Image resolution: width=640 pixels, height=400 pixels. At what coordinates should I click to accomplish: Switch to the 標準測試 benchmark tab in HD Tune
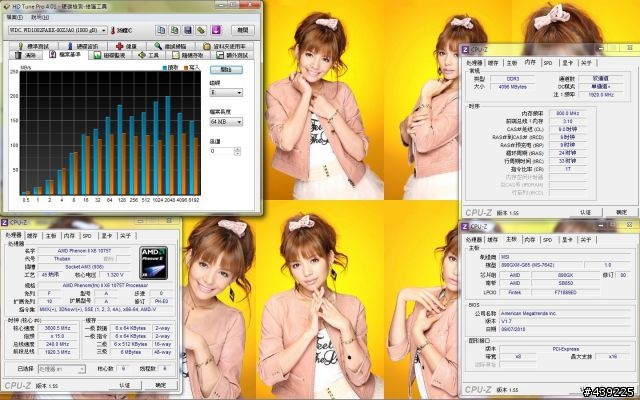(x=34, y=46)
